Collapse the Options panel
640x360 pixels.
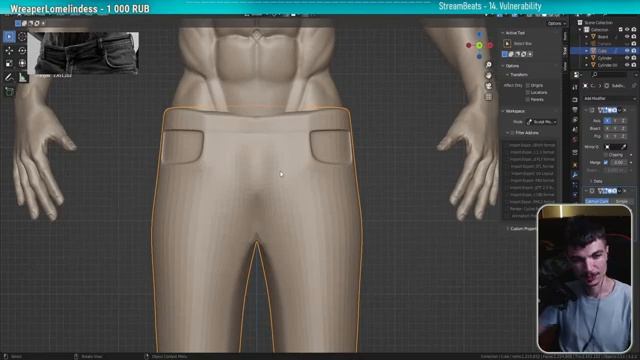coord(503,66)
